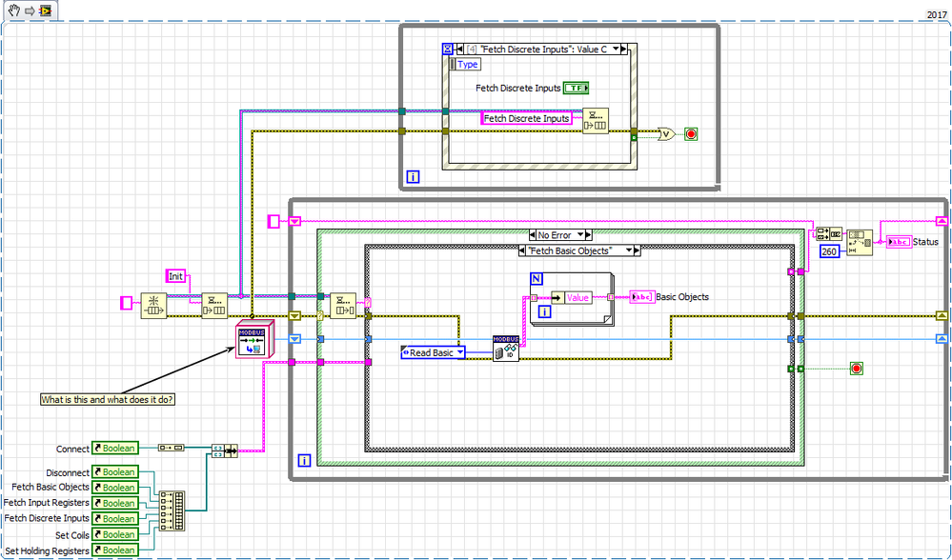Viewport: 952px width, 560px height.
Task: Show previous case of No Error structure
Action: (x=533, y=235)
